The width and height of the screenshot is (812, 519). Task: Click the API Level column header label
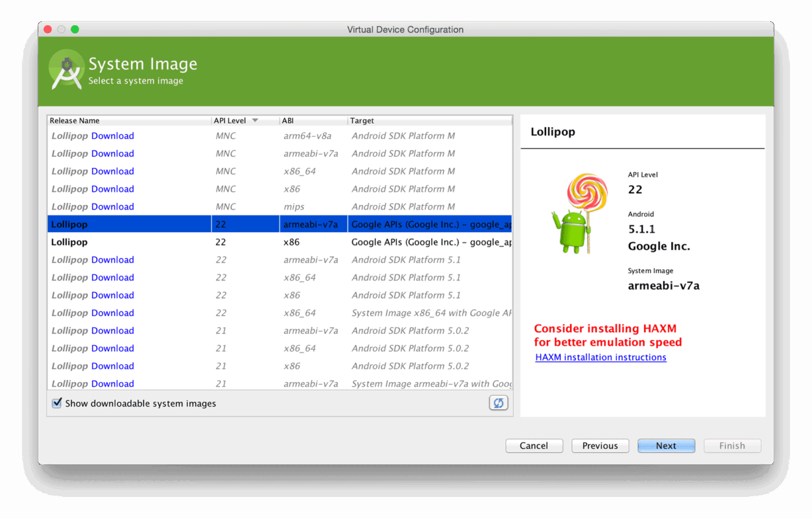(230, 121)
